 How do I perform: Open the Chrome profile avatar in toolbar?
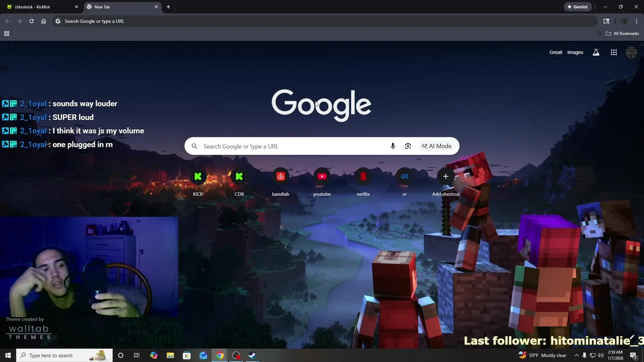pos(624,21)
